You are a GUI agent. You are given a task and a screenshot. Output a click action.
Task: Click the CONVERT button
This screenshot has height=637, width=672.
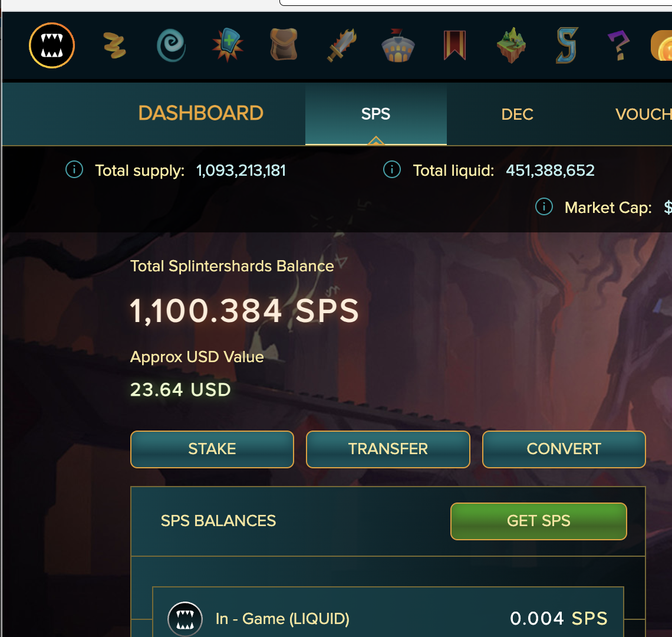pyautogui.click(x=564, y=449)
